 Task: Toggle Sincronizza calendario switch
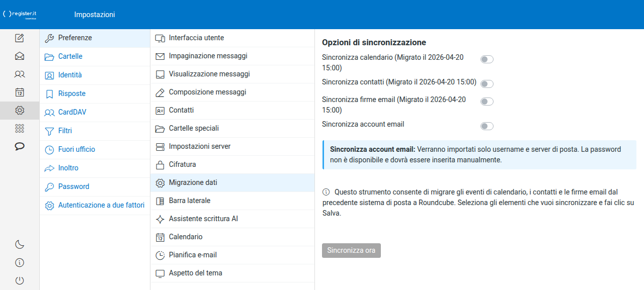[x=487, y=59]
